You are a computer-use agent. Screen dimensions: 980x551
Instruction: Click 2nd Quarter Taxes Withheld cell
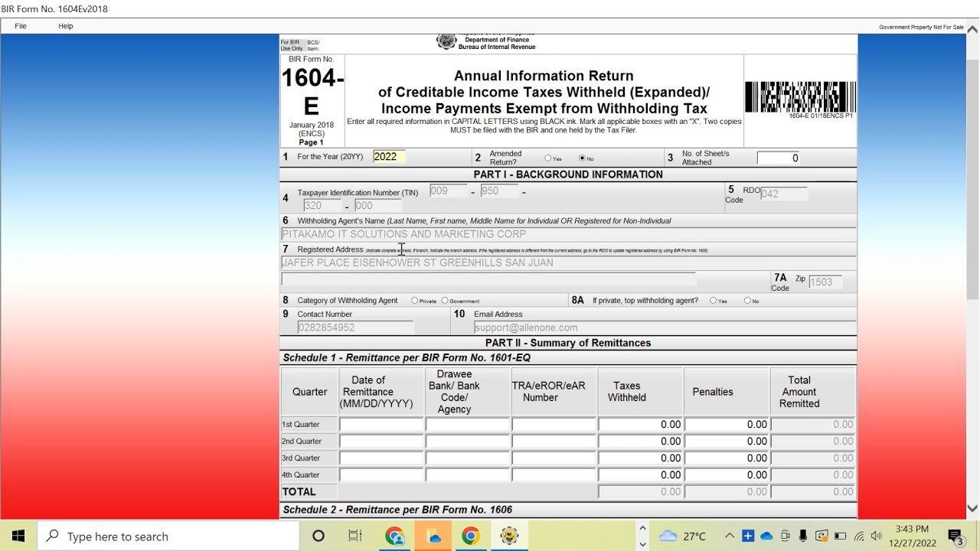641,442
